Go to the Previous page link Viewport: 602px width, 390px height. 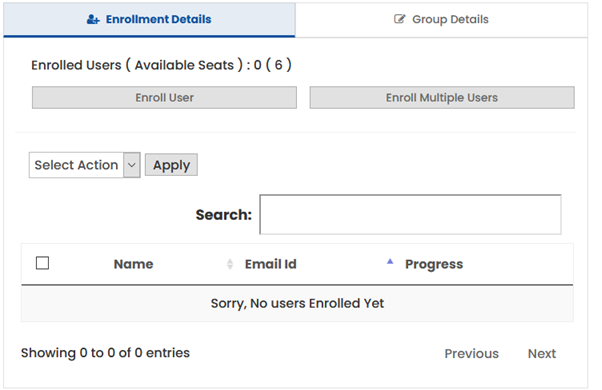coord(471,354)
